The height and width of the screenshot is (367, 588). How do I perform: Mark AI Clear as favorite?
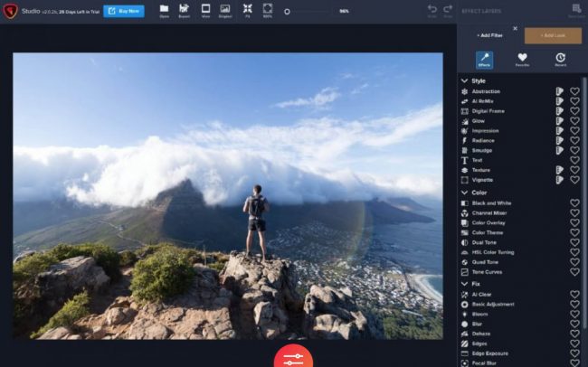coord(574,295)
